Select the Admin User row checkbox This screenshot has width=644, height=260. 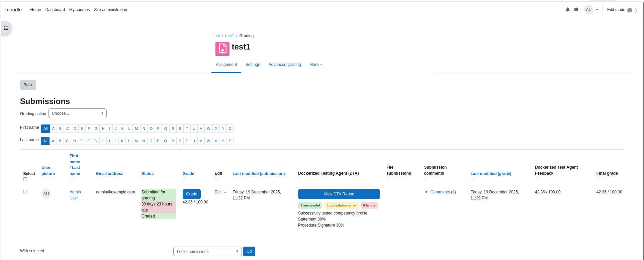click(x=25, y=192)
